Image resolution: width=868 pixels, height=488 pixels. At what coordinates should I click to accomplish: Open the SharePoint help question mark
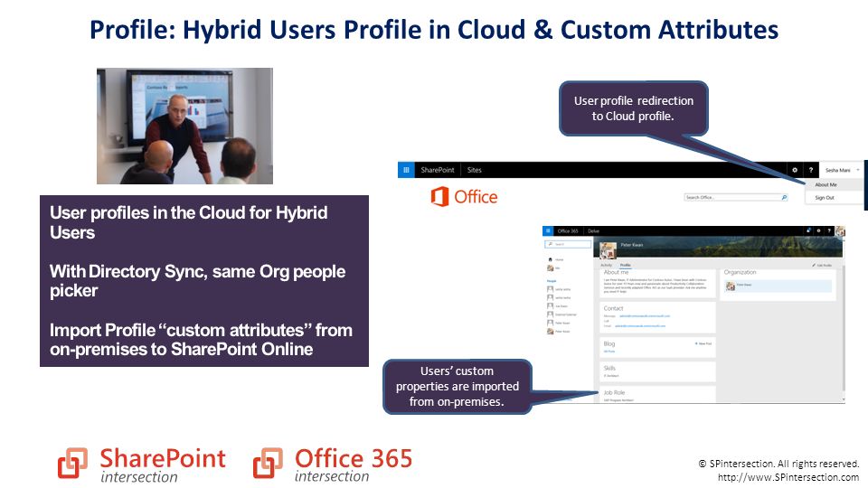pyautogui.click(x=811, y=170)
